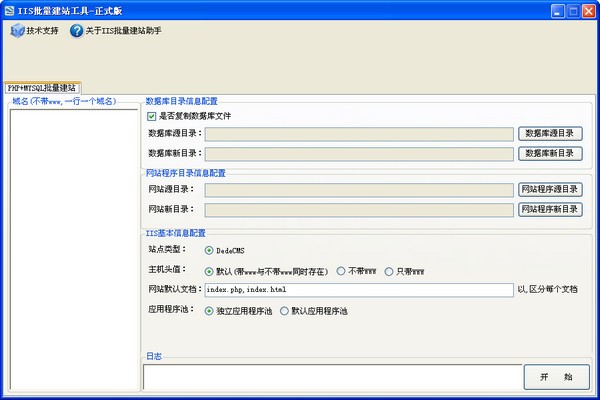
Task: Click the 数据库新目录 path field
Action: point(359,154)
